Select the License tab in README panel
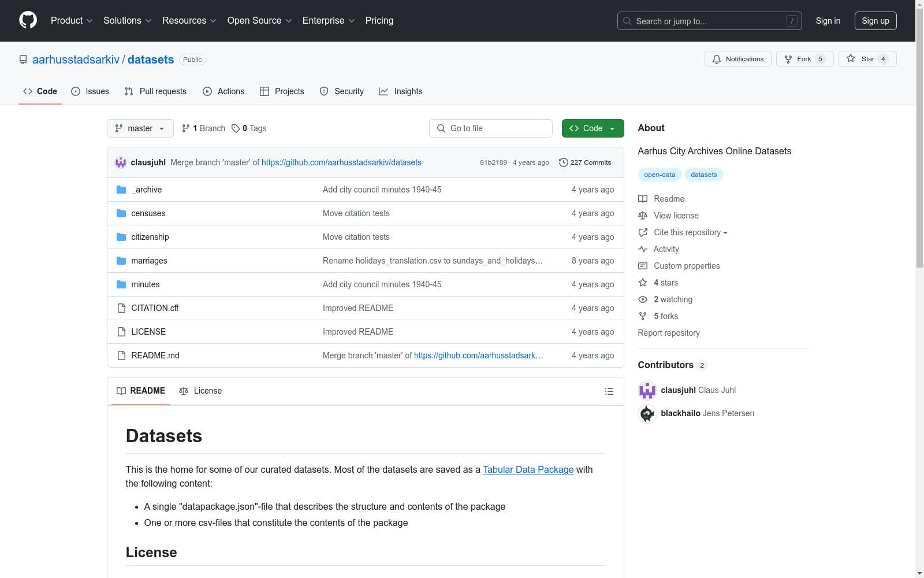This screenshot has width=924, height=578. (200, 391)
